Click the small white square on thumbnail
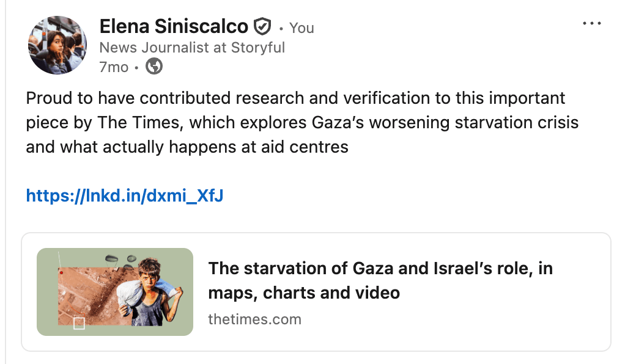 pos(79,323)
